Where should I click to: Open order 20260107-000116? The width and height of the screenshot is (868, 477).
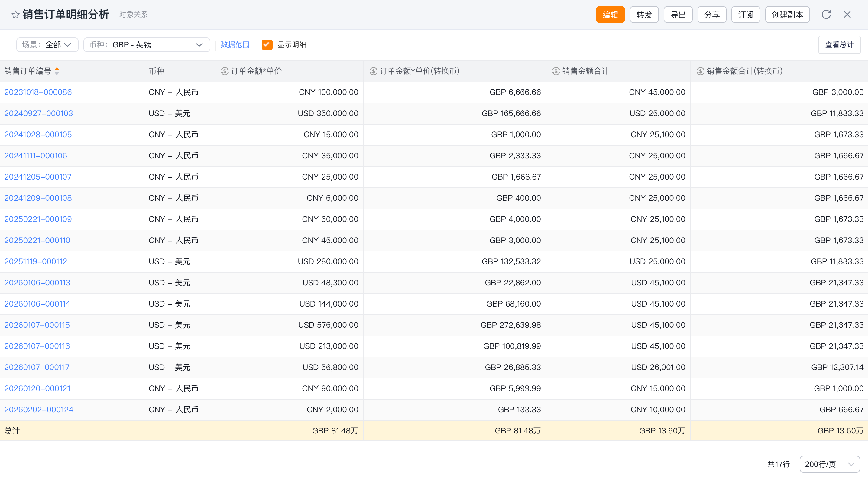point(37,346)
